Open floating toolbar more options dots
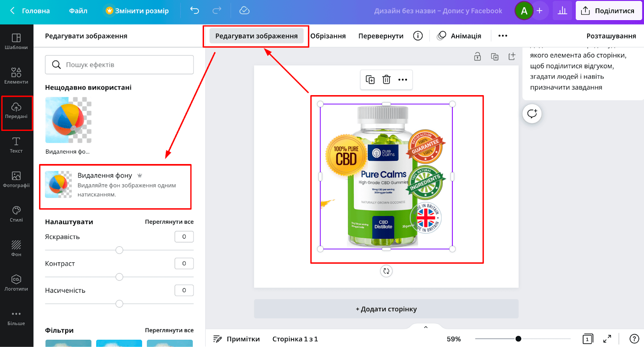Image resolution: width=644 pixels, height=347 pixels. pos(403,80)
